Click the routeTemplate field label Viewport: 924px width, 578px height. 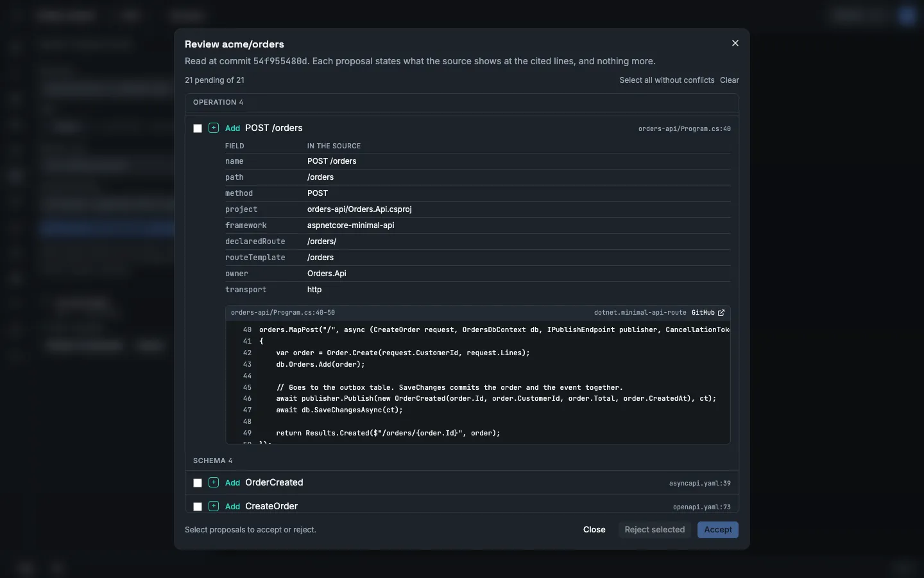[x=255, y=258]
